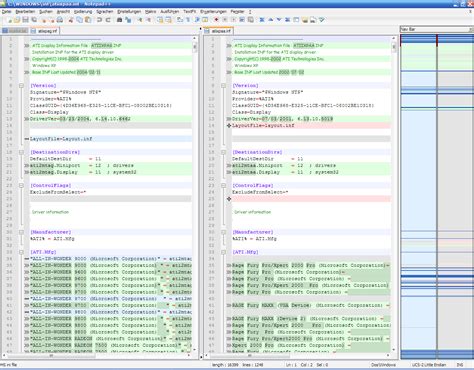
Task: Undo the last edit via toolbar
Action: coord(99,20)
